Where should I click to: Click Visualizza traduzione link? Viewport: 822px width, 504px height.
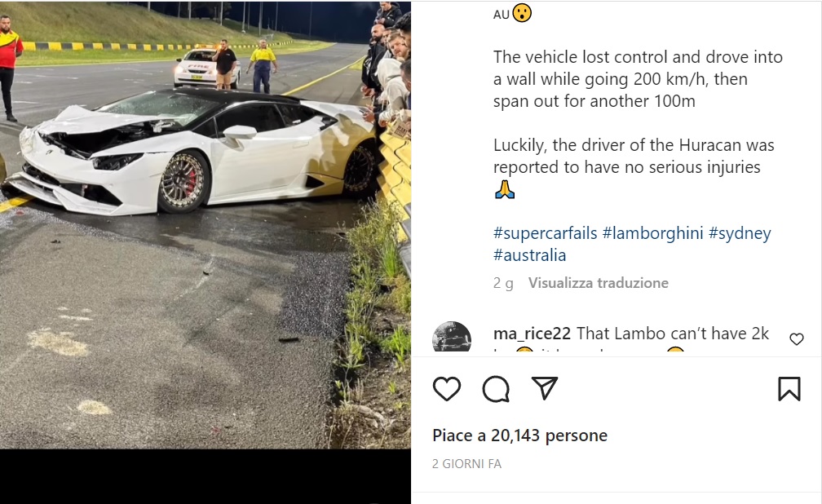[599, 283]
